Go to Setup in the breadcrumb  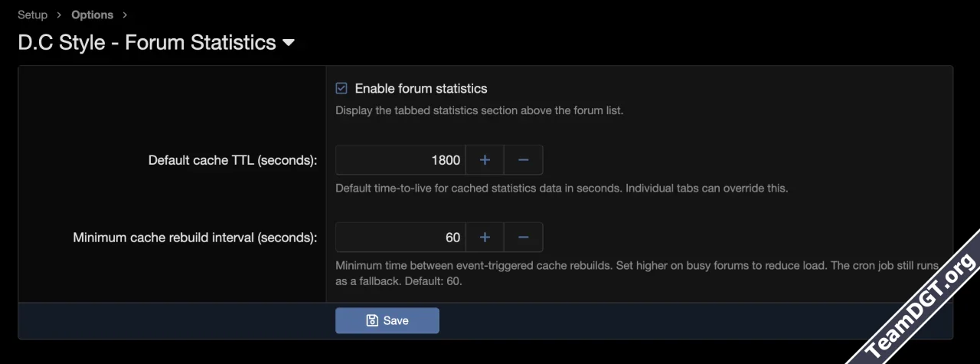32,15
